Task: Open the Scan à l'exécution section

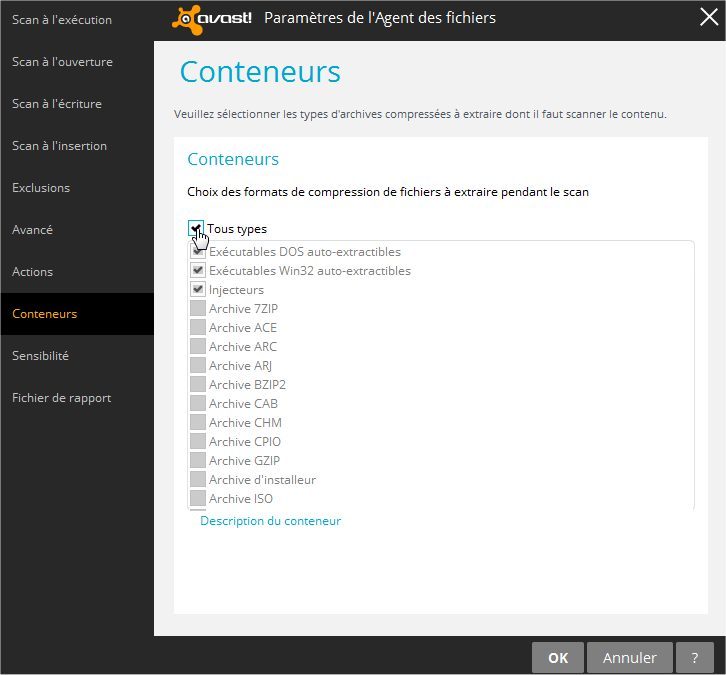Action: click(62, 20)
